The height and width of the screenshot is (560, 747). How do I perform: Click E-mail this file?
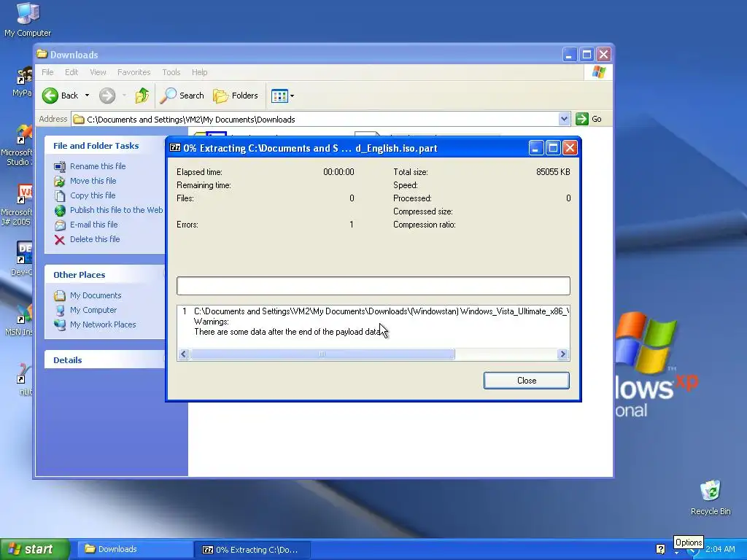click(94, 225)
